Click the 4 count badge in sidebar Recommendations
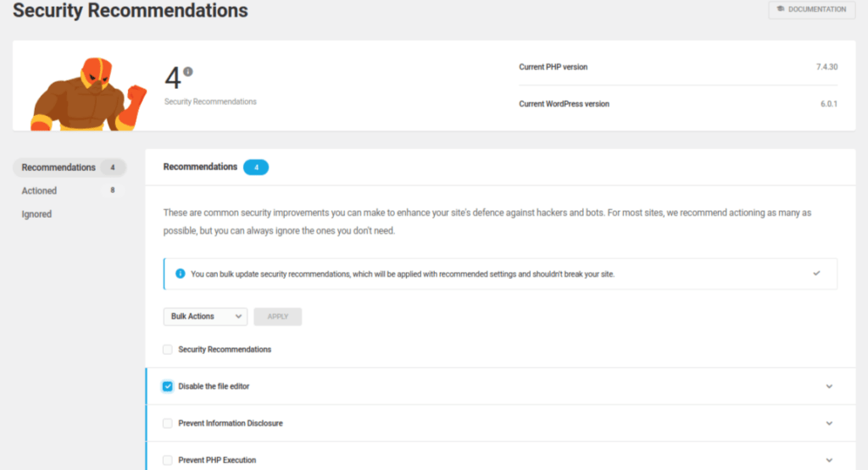Screen dimensions: 868x470 pyautogui.click(x=113, y=167)
